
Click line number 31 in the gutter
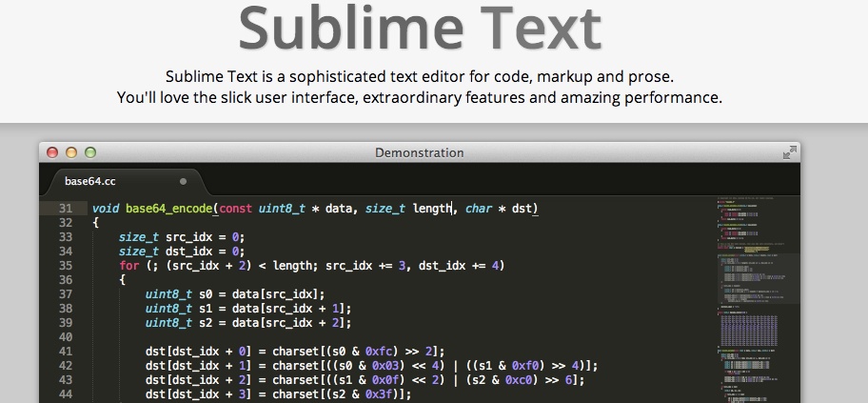(x=66, y=209)
